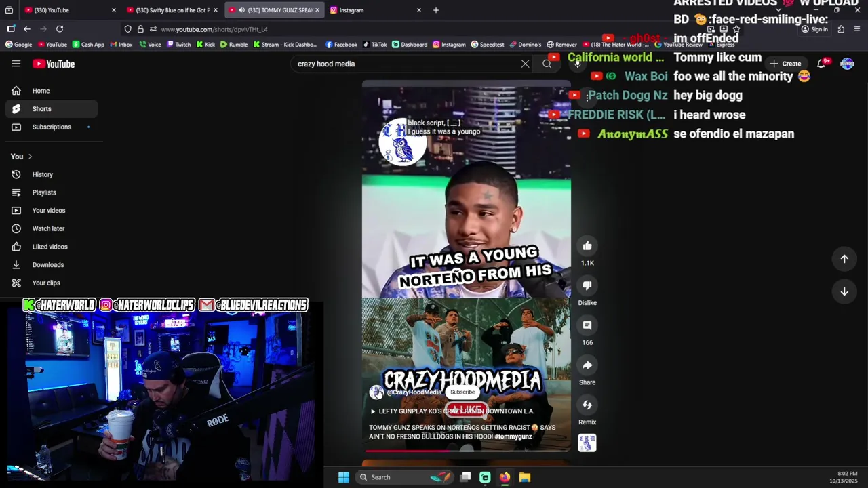Screen dimensions: 868x488
Task: Start voice search with microphone
Action: pyautogui.click(x=578, y=64)
